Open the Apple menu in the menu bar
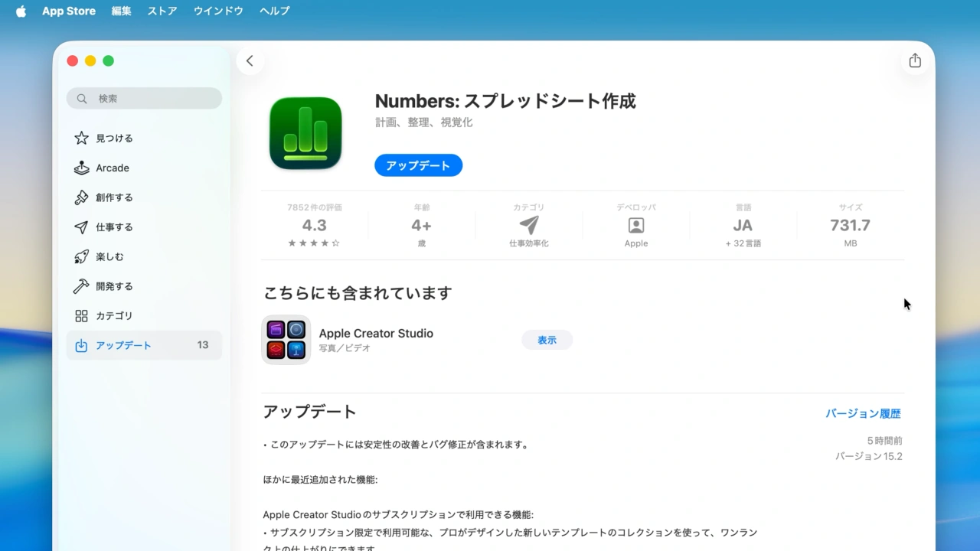Viewport: 980px width, 551px height. [x=21, y=11]
